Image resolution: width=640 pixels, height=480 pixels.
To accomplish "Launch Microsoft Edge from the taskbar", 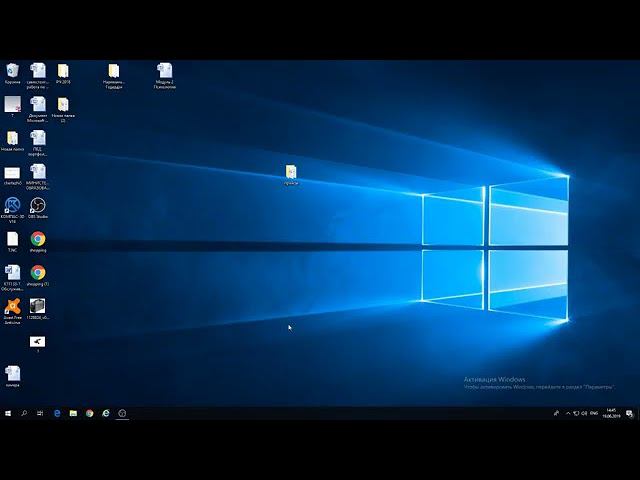I will pyautogui.click(x=57, y=413).
